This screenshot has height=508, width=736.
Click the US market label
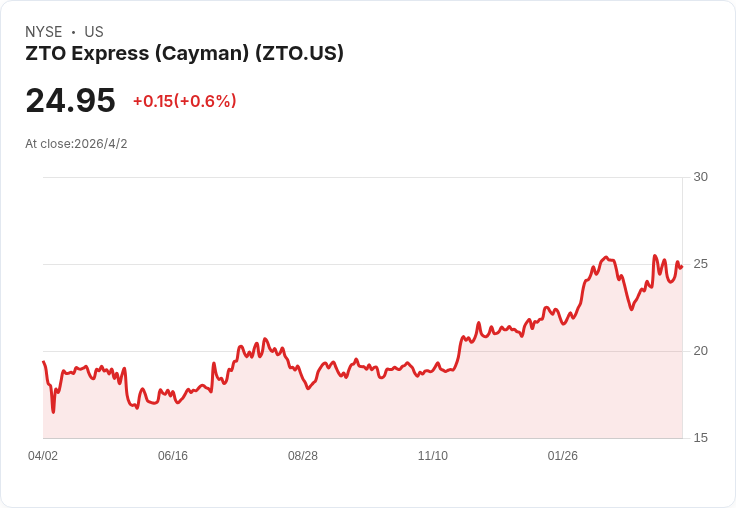pyautogui.click(x=94, y=32)
